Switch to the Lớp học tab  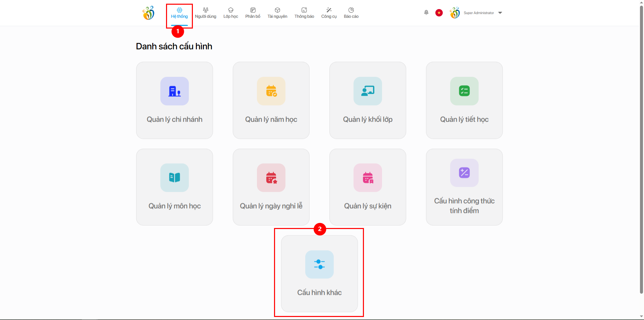231,13
